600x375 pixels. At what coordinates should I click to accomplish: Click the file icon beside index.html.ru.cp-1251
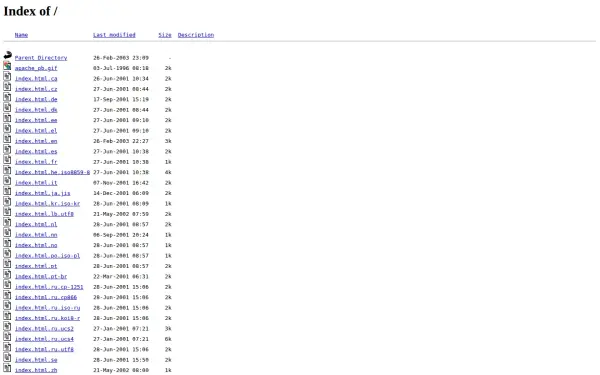(x=7, y=284)
